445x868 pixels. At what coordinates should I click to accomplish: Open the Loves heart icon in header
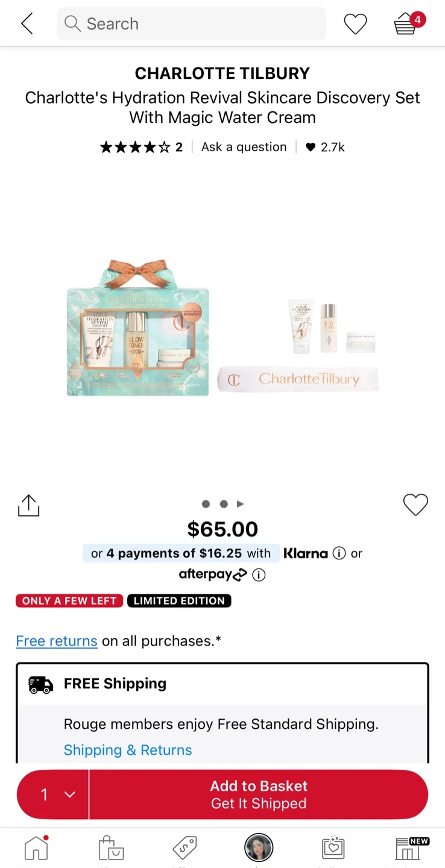pos(355,24)
